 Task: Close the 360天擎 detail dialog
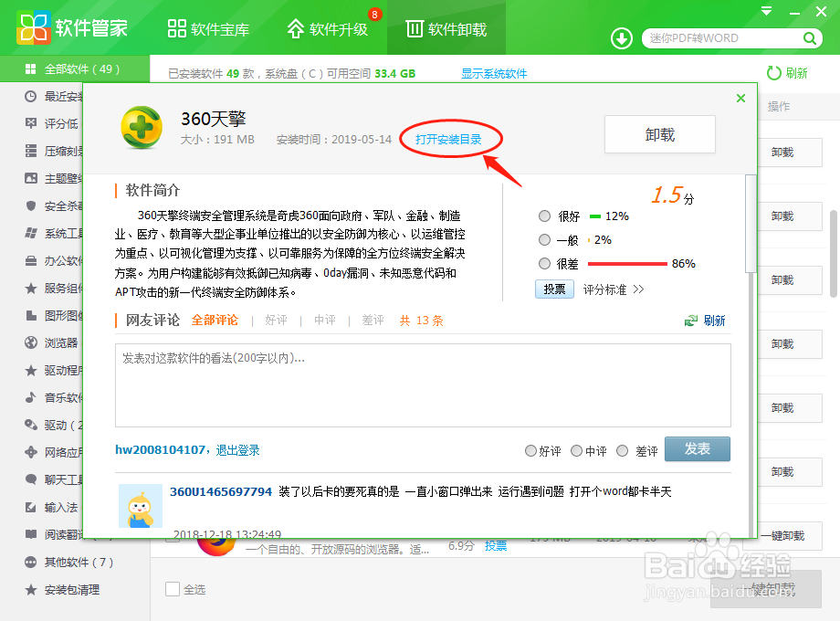pos(740,98)
